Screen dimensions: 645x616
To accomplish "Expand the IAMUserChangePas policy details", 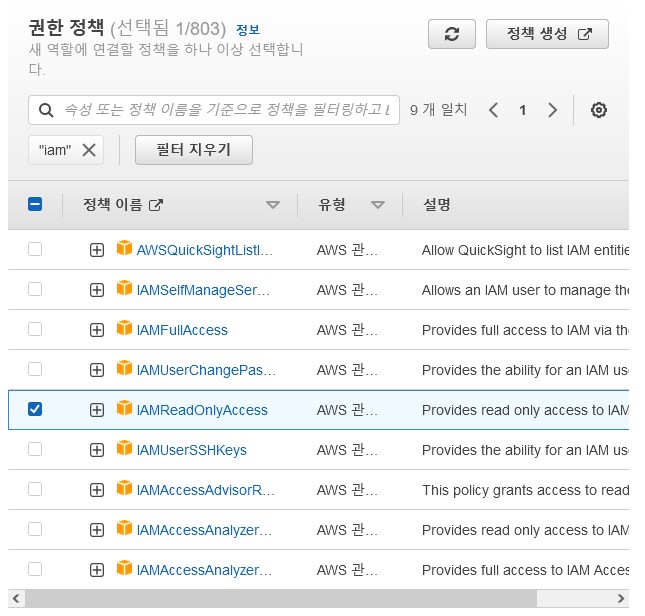I will coord(97,370).
